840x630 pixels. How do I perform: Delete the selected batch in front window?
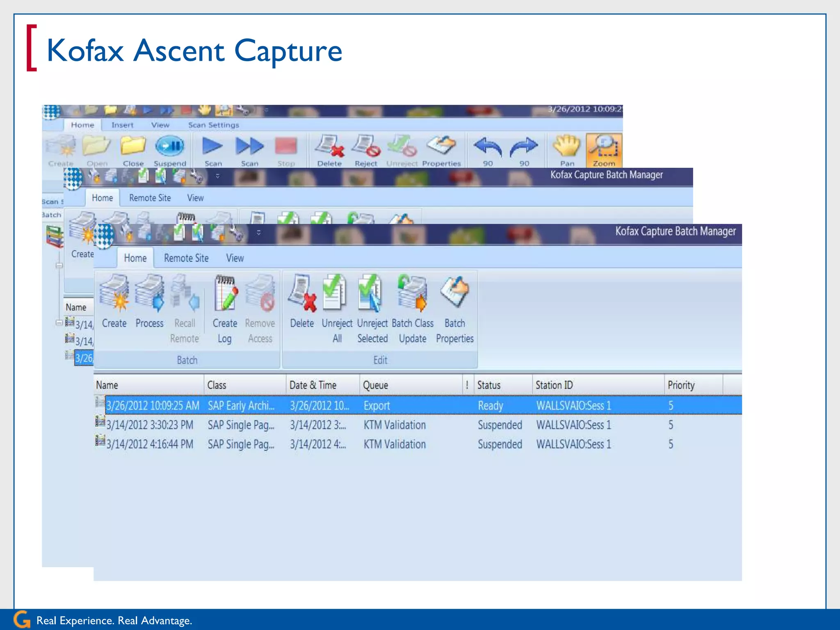click(302, 301)
